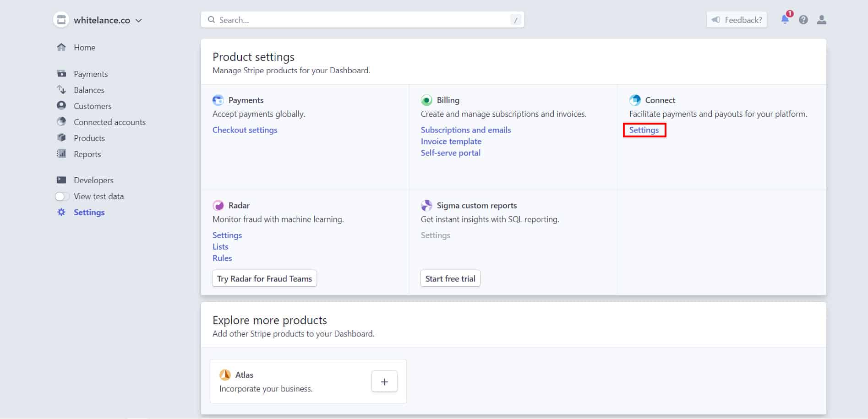Click the Sigma Settings greyed link
Viewport: 868px width, 419px height.
coord(436,235)
